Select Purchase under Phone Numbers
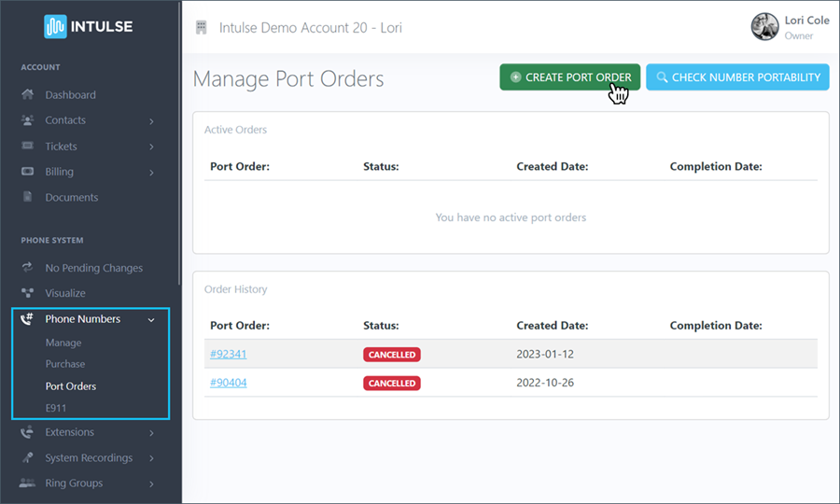This screenshot has height=504, width=840. point(65,364)
